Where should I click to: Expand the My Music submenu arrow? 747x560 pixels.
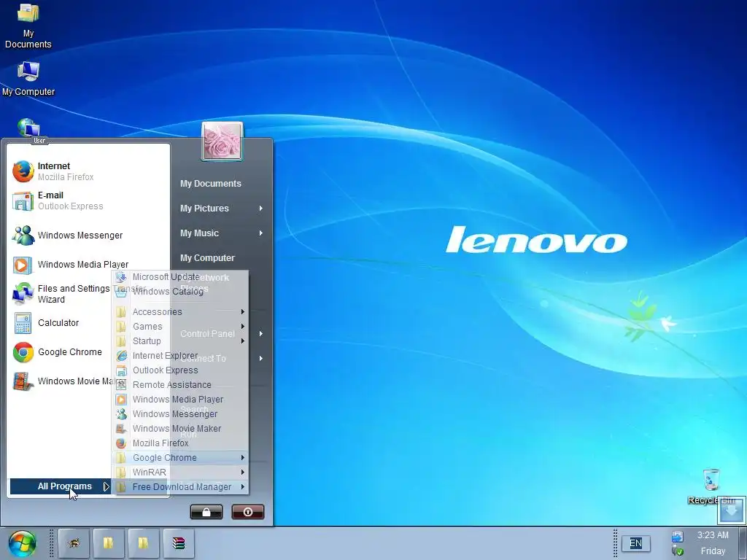pos(261,233)
